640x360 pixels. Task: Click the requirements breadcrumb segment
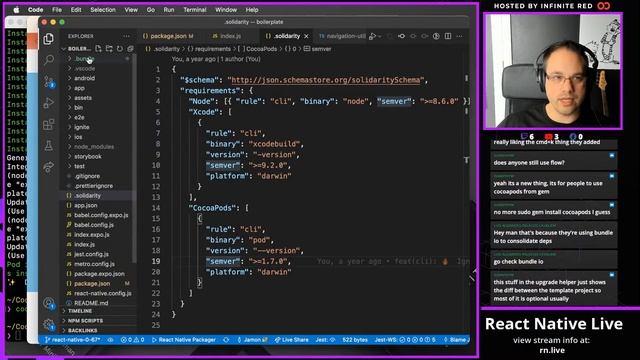click(209, 49)
